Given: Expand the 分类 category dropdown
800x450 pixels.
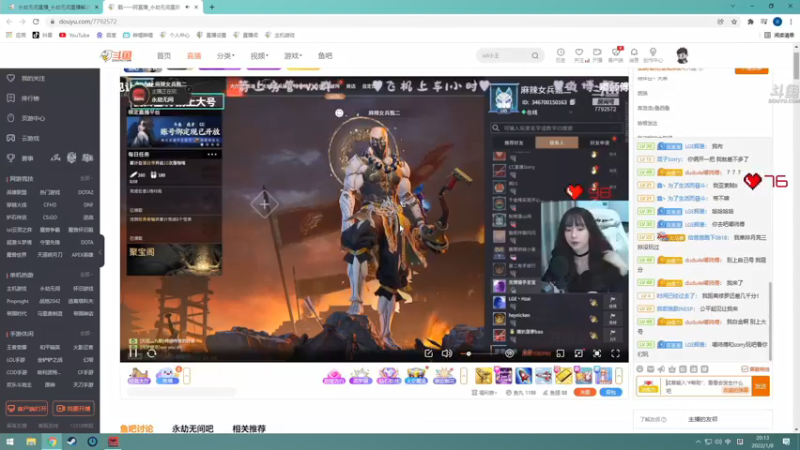Looking at the screenshot, I should click(x=226, y=56).
